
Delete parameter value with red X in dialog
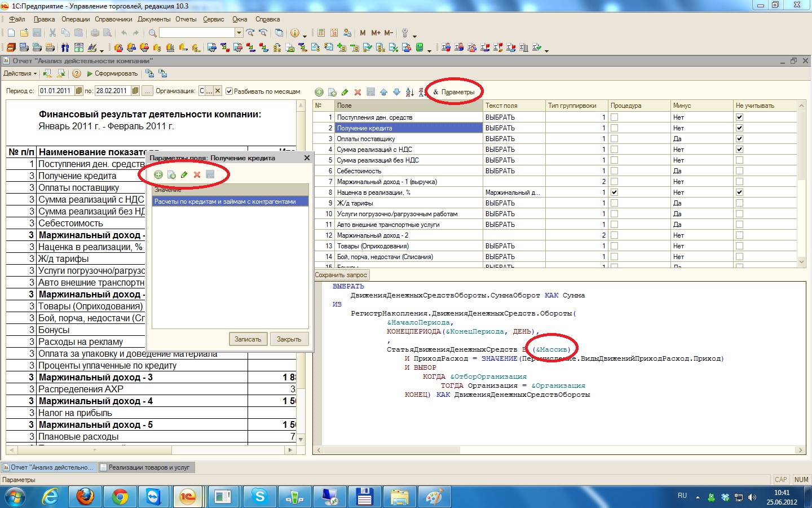[197, 174]
